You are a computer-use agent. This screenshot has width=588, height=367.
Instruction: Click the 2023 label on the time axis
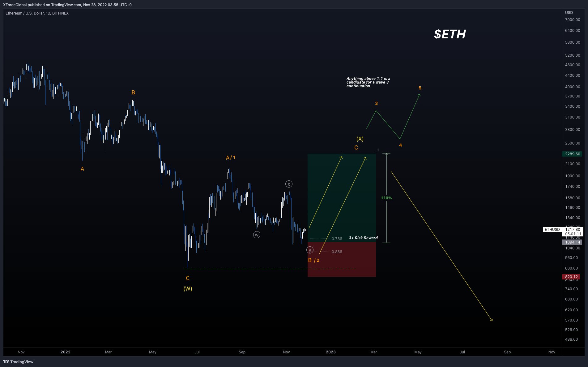[x=330, y=352]
